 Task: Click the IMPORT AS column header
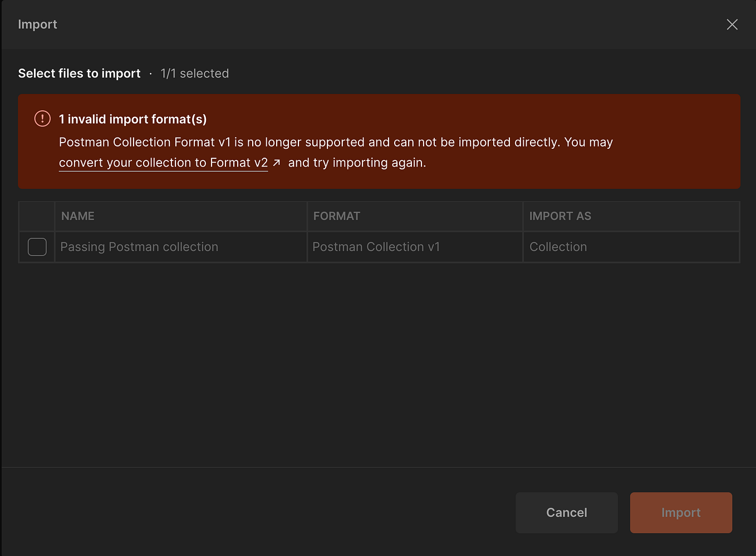coord(560,216)
